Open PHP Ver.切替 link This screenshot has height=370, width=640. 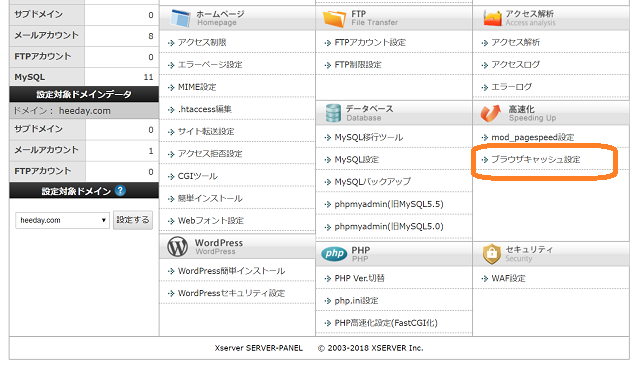[x=360, y=278]
